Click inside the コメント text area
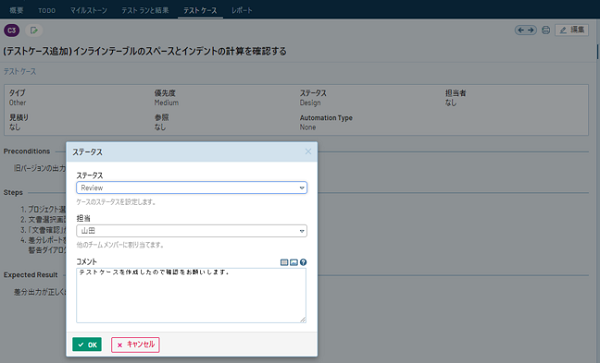600x363 pixels. [x=191, y=295]
